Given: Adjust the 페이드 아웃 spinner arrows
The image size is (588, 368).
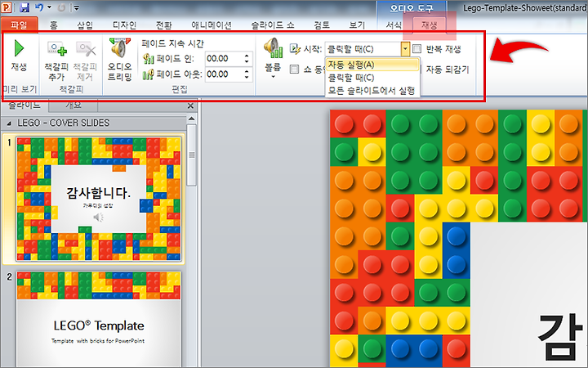Looking at the screenshot, I should [247, 74].
